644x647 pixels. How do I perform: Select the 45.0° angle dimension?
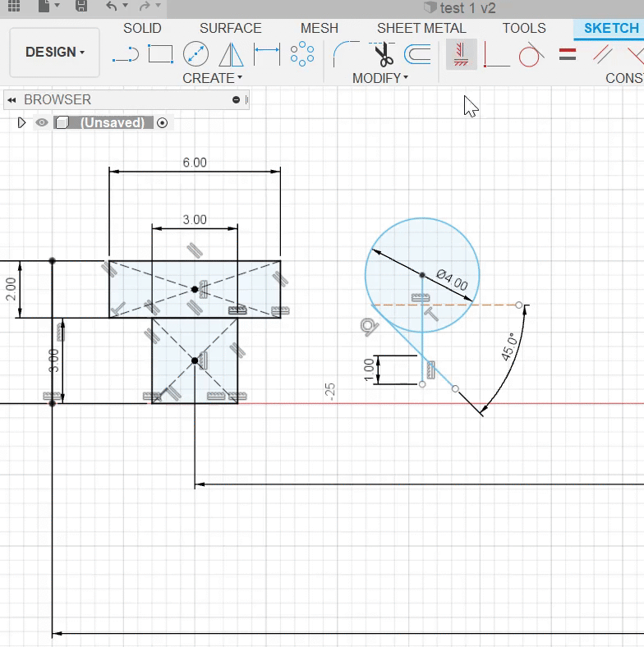tap(509, 346)
